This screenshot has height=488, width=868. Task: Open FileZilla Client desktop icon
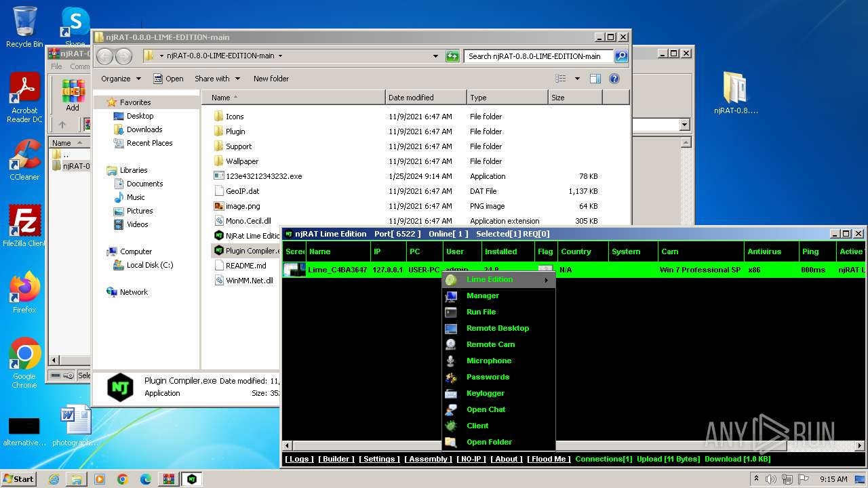[x=24, y=226]
